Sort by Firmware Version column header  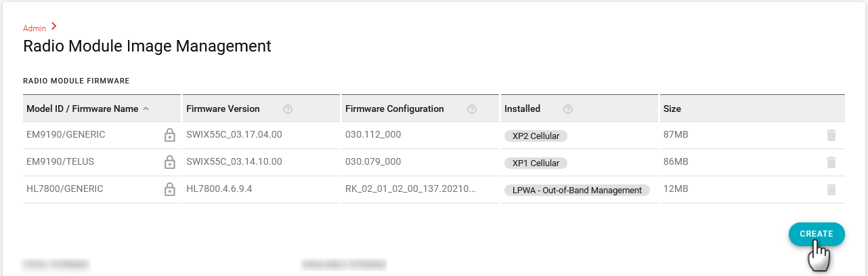(x=223, y=109)
